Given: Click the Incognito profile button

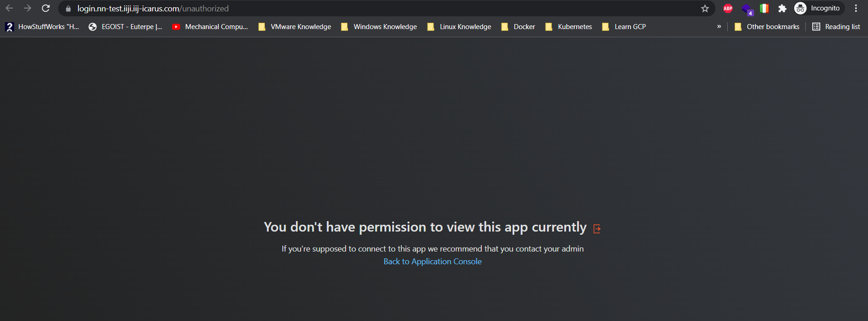Looking at the screenshot, I should 818,9.
